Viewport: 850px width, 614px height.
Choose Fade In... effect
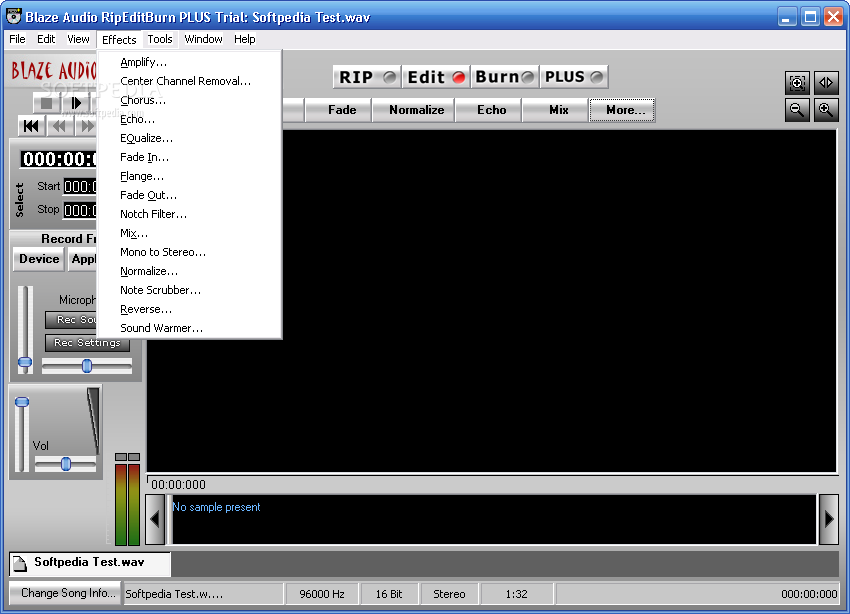point(190,157)
